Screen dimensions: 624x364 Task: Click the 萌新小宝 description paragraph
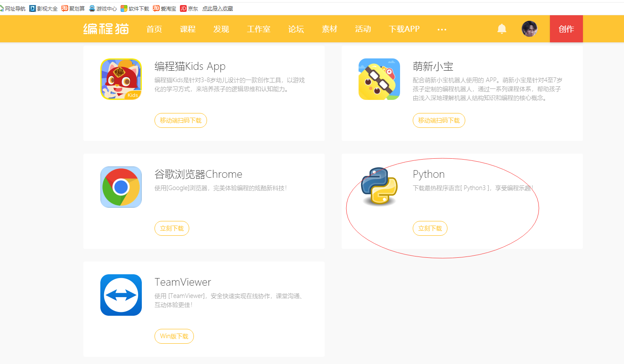point(488,89)
